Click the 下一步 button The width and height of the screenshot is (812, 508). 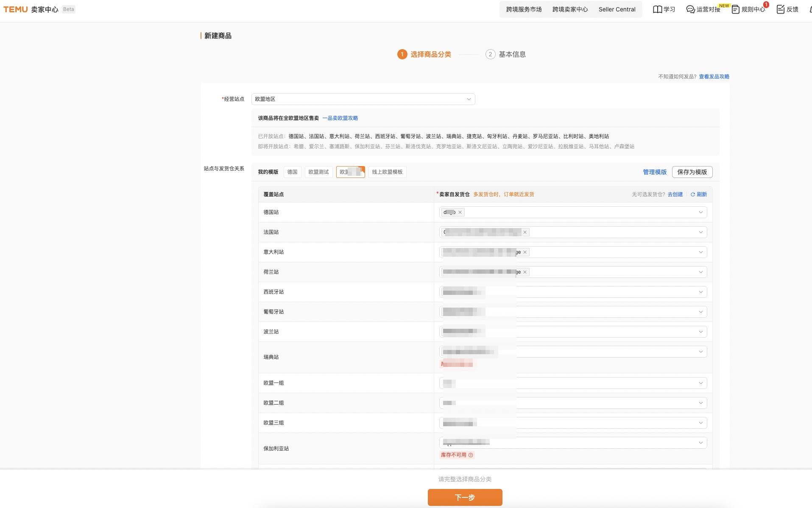[465, 497]
